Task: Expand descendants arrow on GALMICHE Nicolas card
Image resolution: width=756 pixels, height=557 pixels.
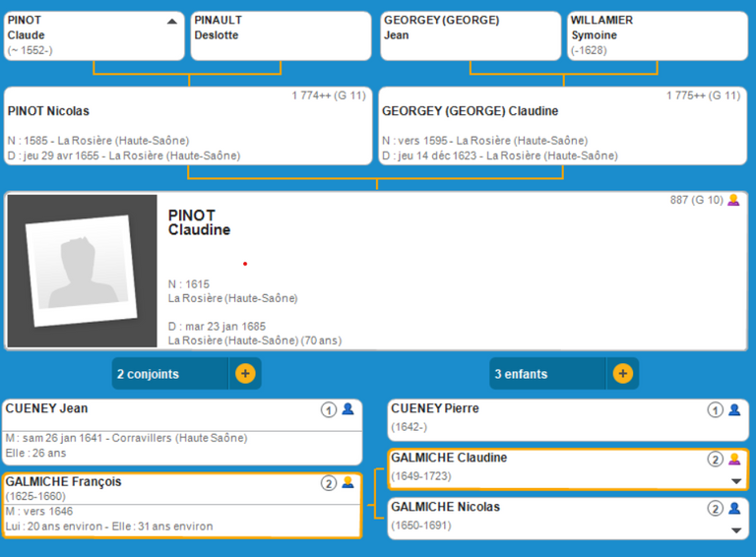Action: click(x=735, y=530)
